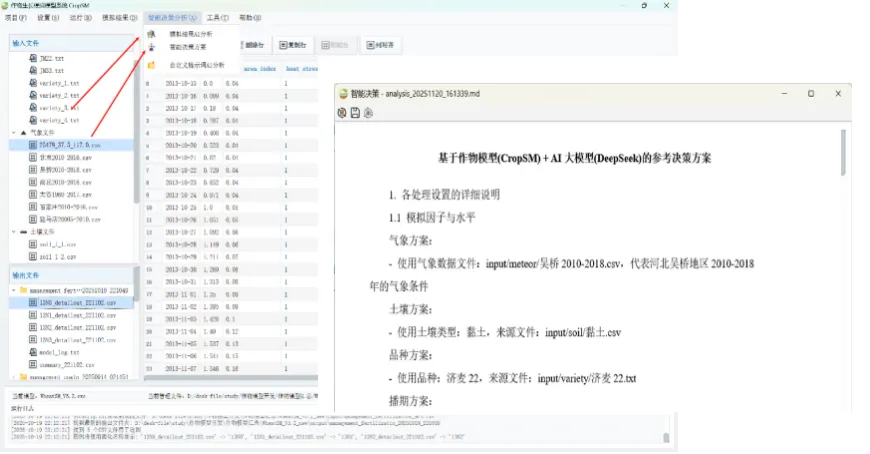
Task: Choose 模拟结果AI分析 from the dropdown menu
Action: coord(191,34)
